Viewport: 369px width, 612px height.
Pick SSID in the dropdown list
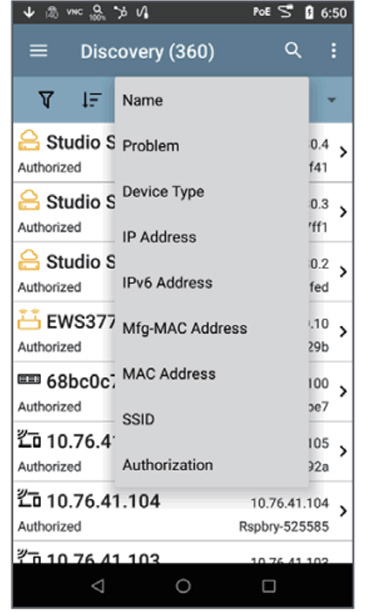[138, 420]
